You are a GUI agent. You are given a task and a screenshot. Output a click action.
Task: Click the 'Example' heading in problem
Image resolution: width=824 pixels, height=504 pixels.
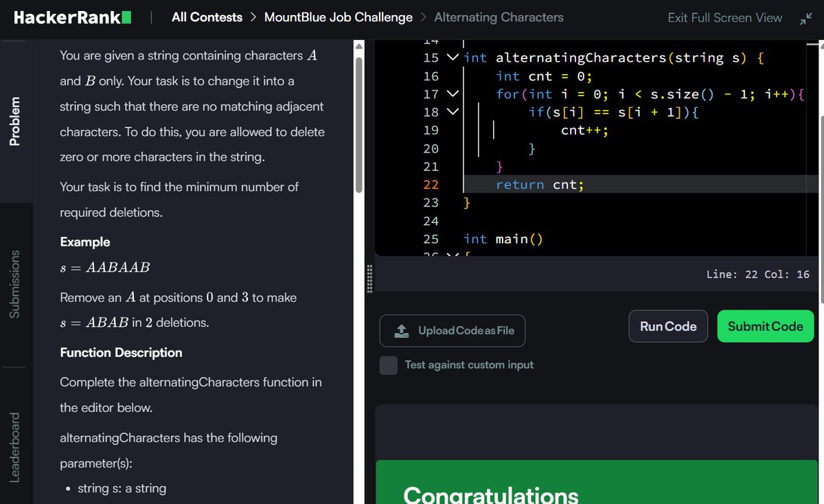coord(85,242)
